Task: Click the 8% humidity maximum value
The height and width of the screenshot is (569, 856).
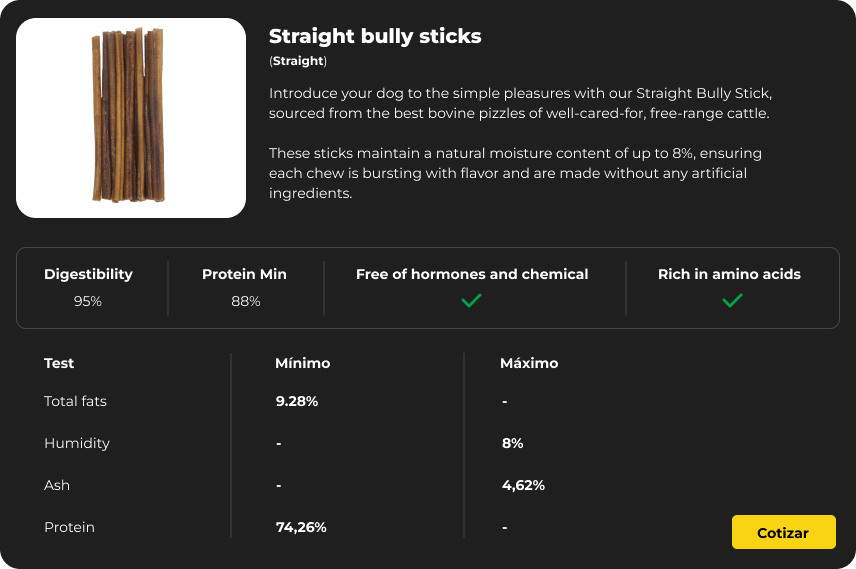Action: click(513, 443)
